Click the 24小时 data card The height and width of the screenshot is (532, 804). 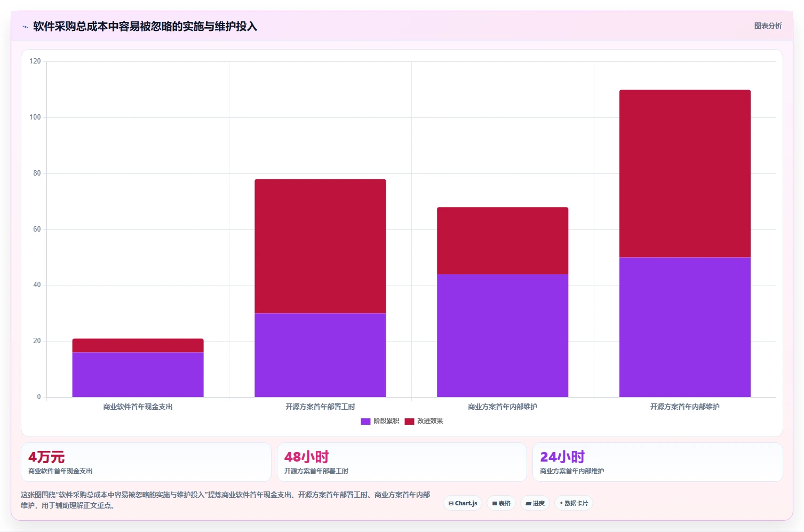[x=657, y=462]
